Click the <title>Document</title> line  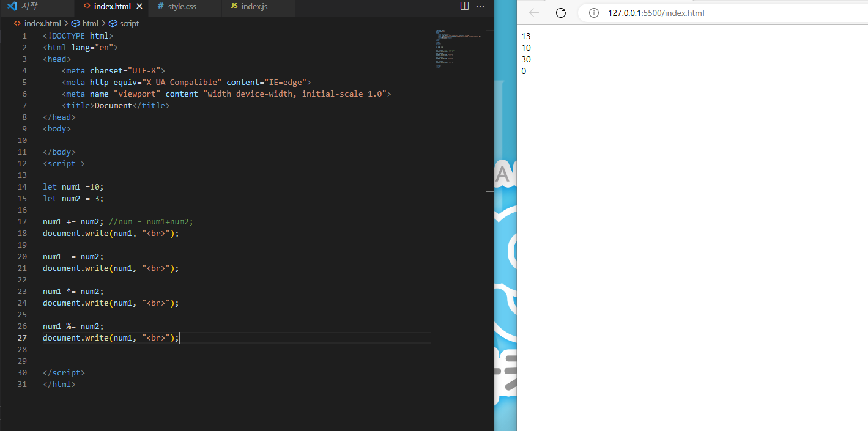coord(116,106)
